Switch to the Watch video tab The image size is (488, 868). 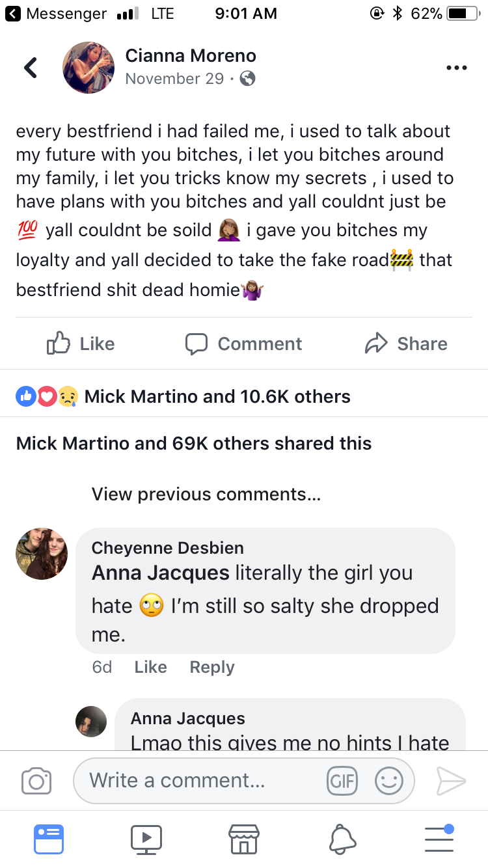click(x=146, y=839)
